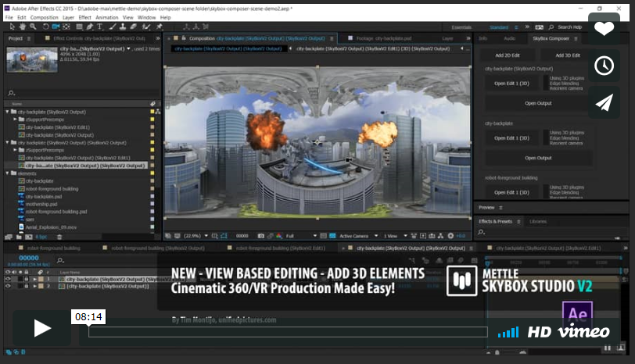Viewport: 635px width, 364px height.
Task: Collapse the top city-backplate (SkyBoxV2 Output) folder
Action: point(7,112)
